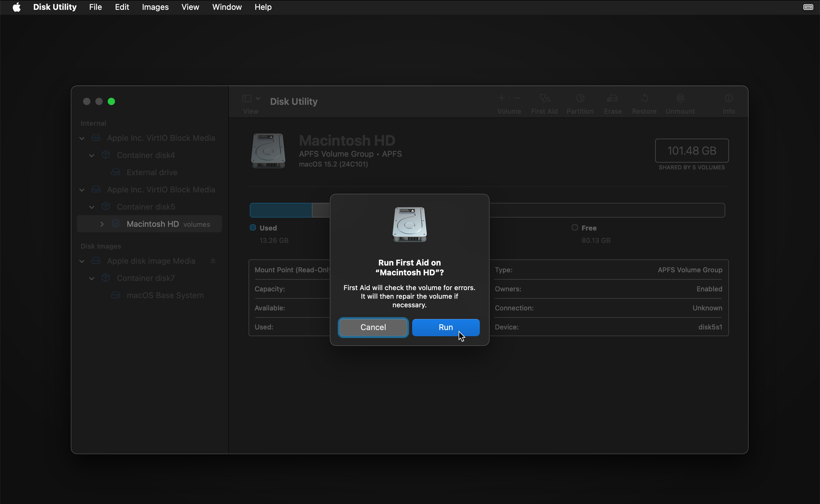The image size is (820, 504).
Task: Collapse Container disk7 in sidebar
Action: pos(92,279)
